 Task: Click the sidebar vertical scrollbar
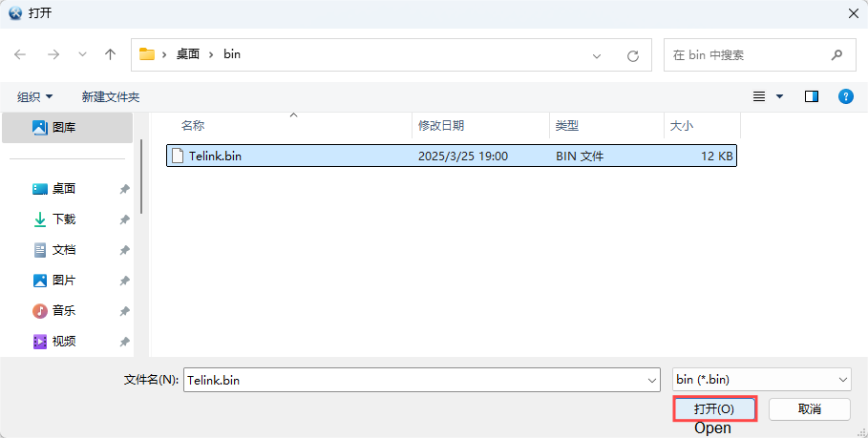141,177
